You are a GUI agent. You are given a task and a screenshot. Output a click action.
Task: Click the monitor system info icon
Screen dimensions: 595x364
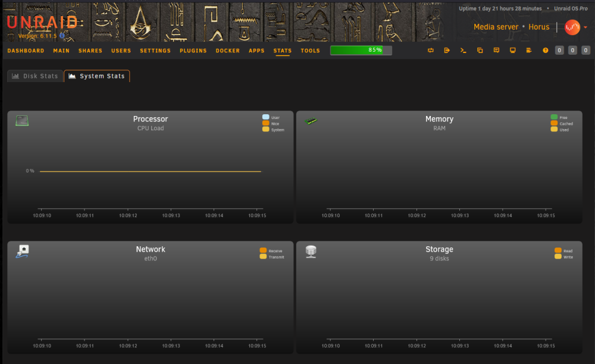[x=513, y=51]
